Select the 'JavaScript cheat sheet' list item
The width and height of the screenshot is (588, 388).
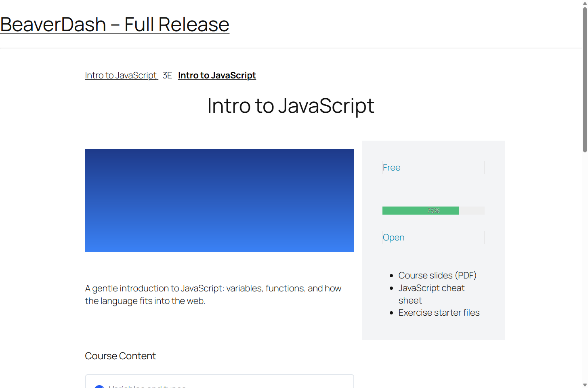(x=431, y=294)
